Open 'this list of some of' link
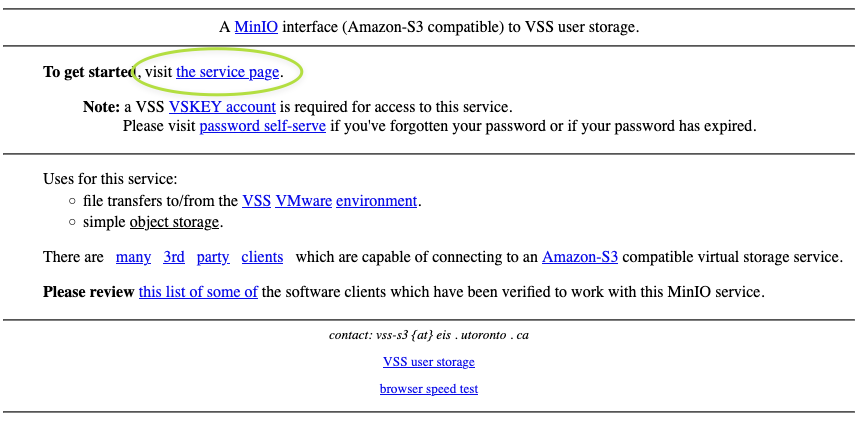The image size is (860, 432). pyautogui.click(x=198, y=292)
